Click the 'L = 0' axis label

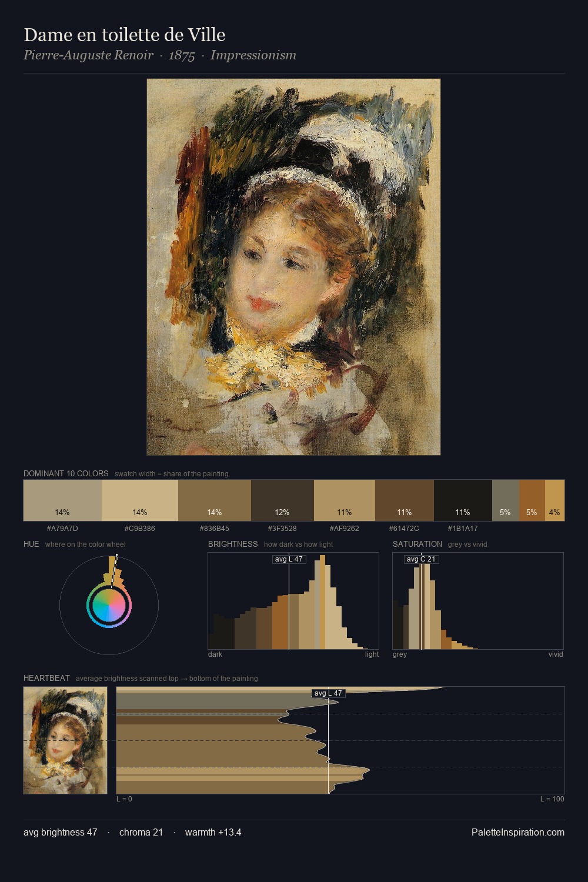124,799
